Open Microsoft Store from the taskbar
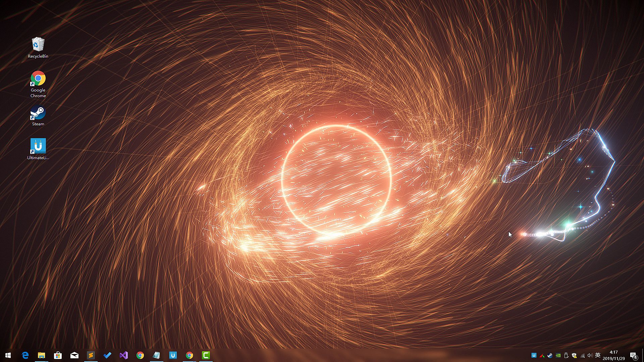 click(58, 355)
